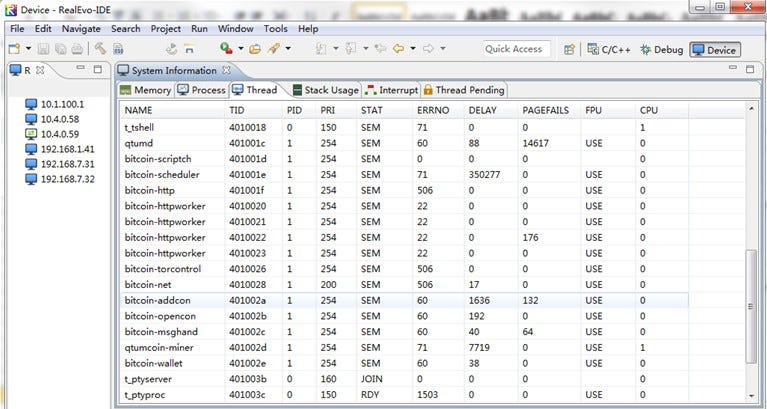
Task: Select device 10.4.0.58
Action: (52, 119)
